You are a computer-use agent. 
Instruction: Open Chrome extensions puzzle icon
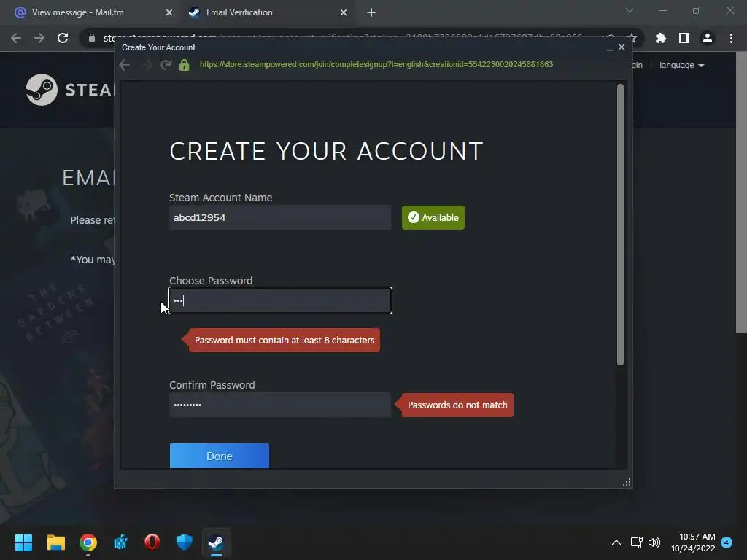coord(661,38)
